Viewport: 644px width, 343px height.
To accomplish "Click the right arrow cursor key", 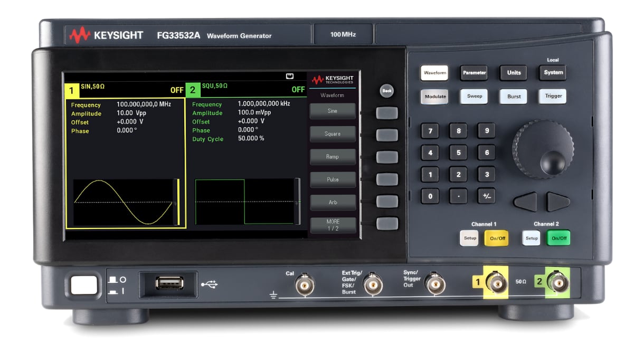I will pos(558,202).
